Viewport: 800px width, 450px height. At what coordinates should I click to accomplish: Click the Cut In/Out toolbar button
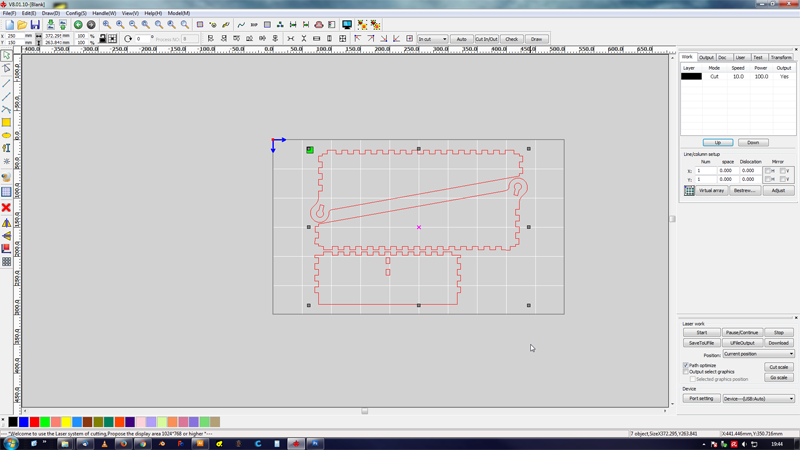coord(486,39)
